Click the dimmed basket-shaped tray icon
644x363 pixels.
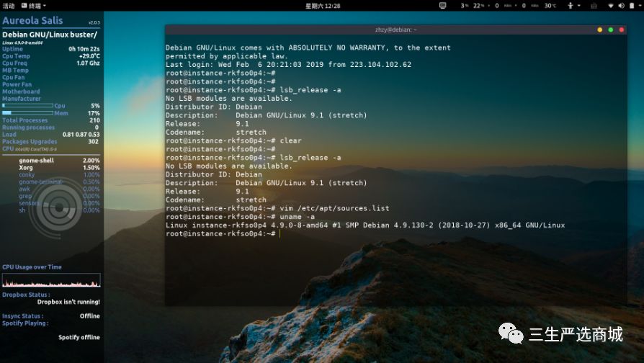(594, 6)
